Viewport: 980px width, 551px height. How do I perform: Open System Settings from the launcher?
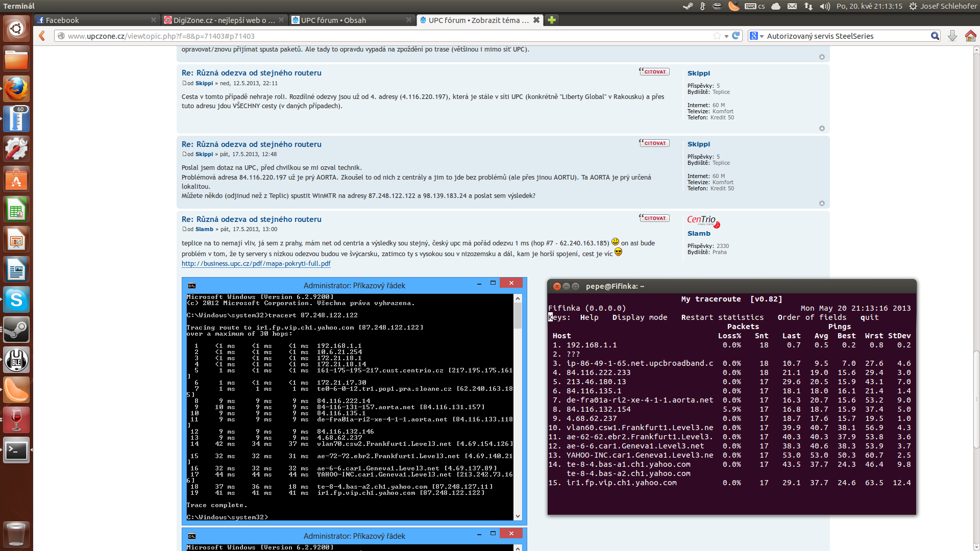point(16,149)
